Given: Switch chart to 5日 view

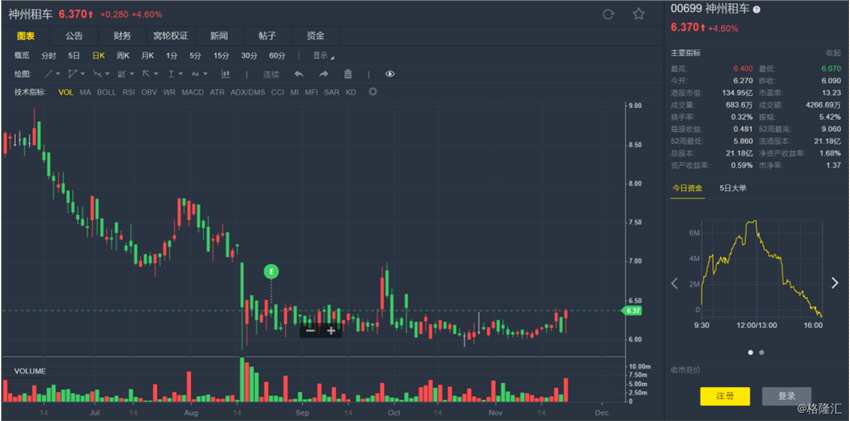Looking at the screenshot, I should pyautogui.click(x=74, y=55).
